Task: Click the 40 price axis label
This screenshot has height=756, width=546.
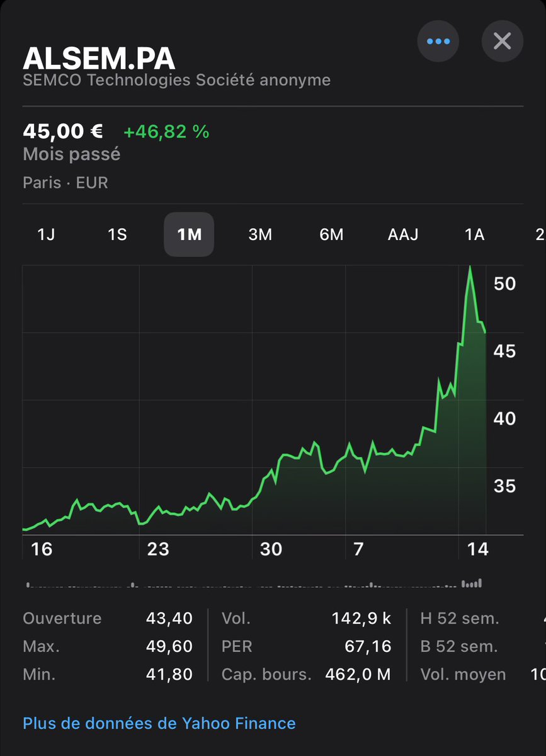Action: tap(505, 418)
